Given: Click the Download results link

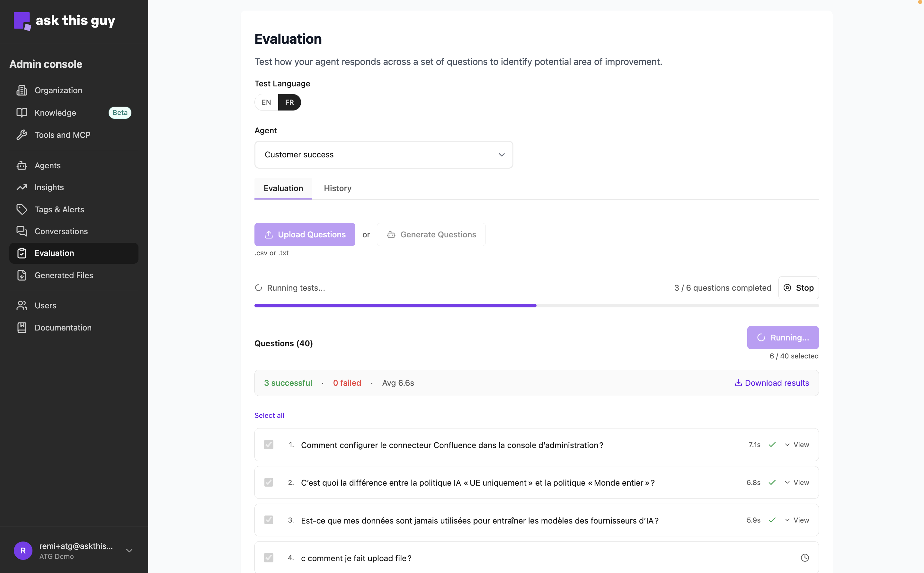Looking at the screenshot, I should coord(771,383).
